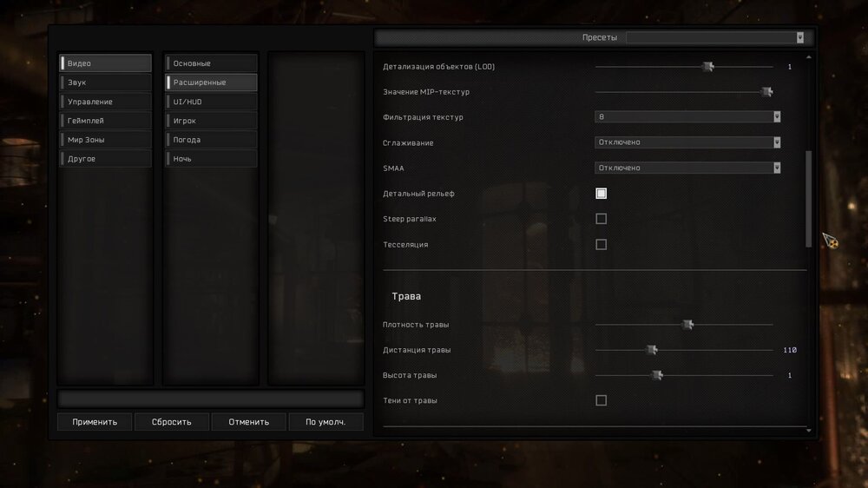Open the Пресеты dropdown

click(715, 37)
